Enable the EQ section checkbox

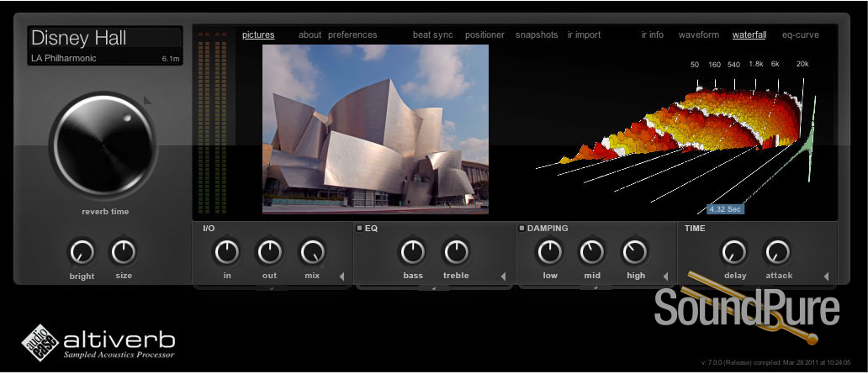pos(358,228)
